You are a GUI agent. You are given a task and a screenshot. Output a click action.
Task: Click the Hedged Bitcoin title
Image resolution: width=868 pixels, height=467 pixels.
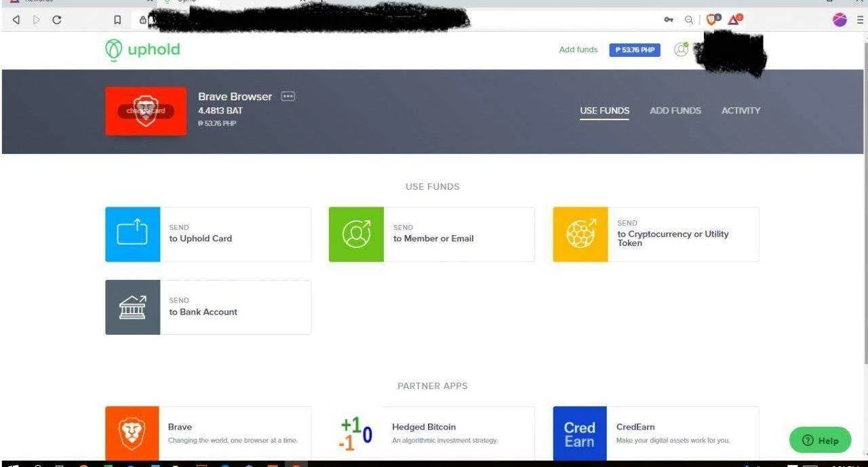pos(424,427)
